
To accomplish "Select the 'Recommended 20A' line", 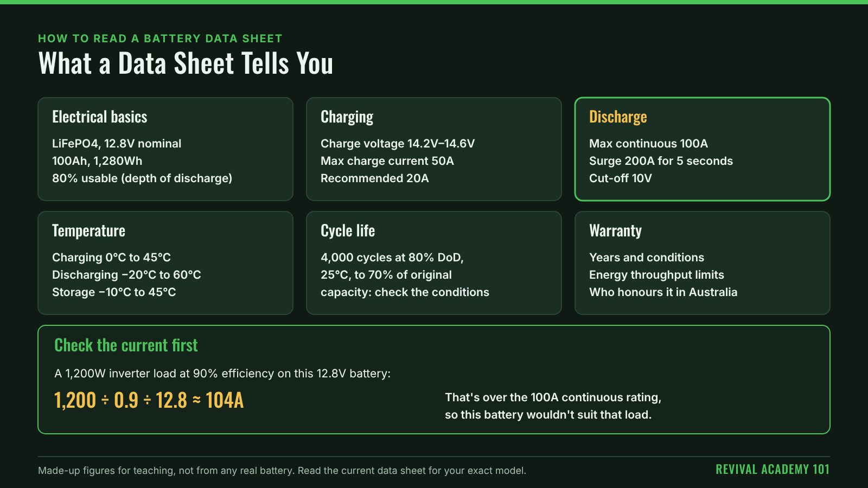I will click(x=375, y=178).
